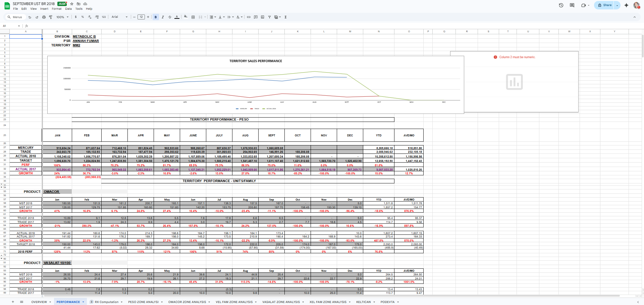This screenshot has width=644, height=305.
Task: Click the Insert link icon
Action: point(249,17)
